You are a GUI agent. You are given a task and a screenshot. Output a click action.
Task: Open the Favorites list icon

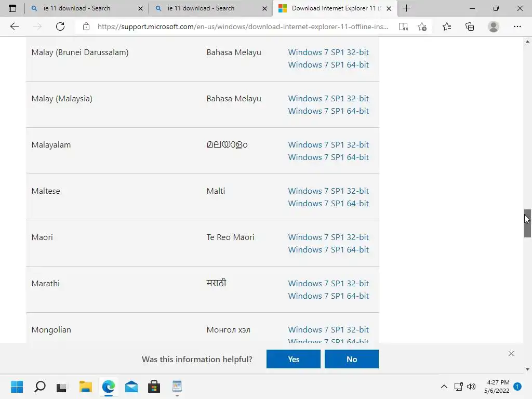pyautogui.click(x=447, y=26)
